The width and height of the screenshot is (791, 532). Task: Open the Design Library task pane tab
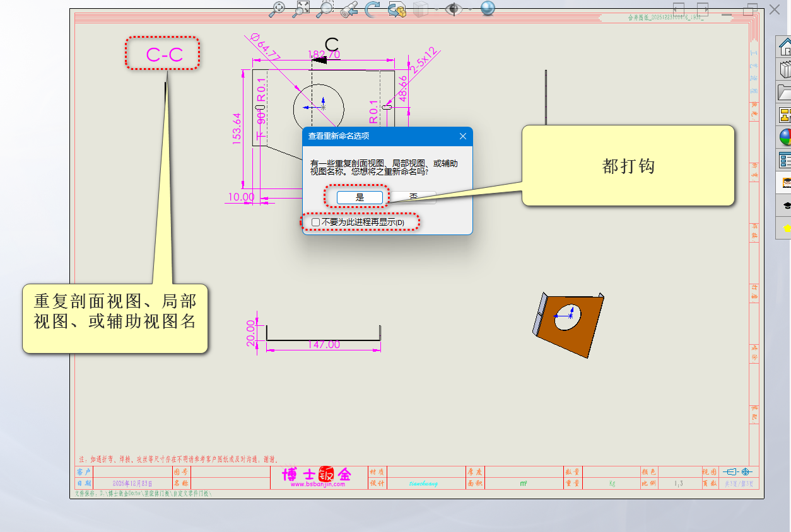[785, 69]
